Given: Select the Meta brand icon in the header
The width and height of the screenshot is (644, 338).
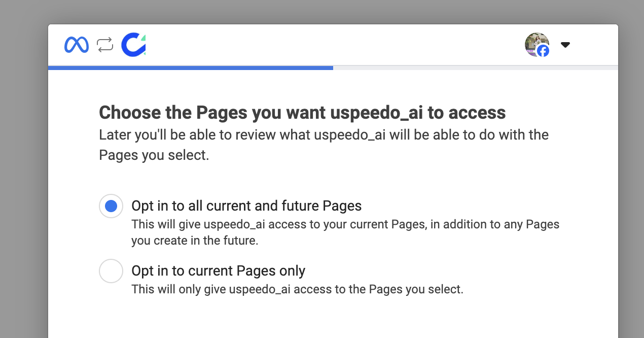Looking at the screenshot, I should click(x=76, y=44).
